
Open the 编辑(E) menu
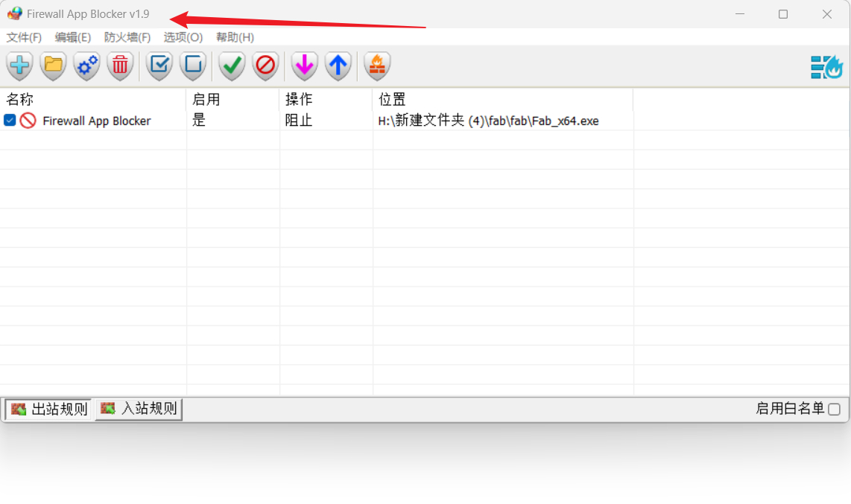tap(73, 37)
